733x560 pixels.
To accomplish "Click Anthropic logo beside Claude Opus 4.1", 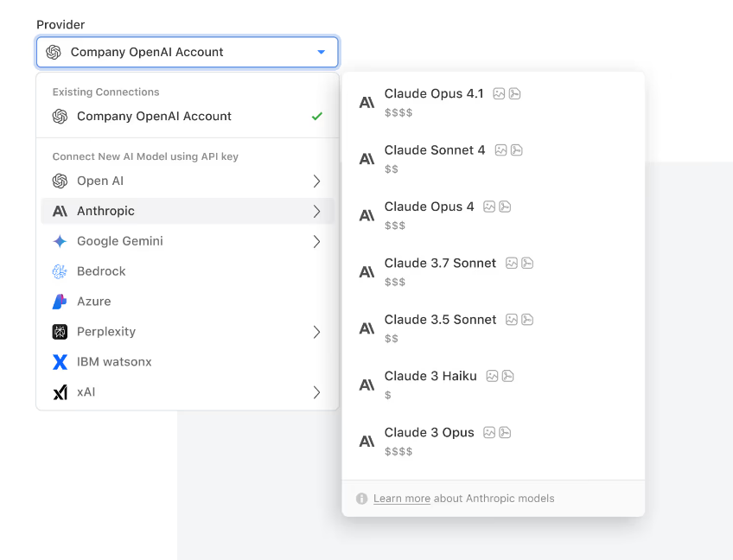I will 366,102.
